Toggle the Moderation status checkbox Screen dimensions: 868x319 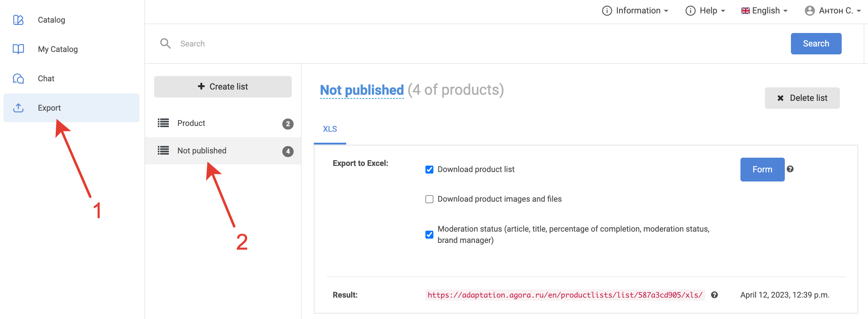(429, 234)
